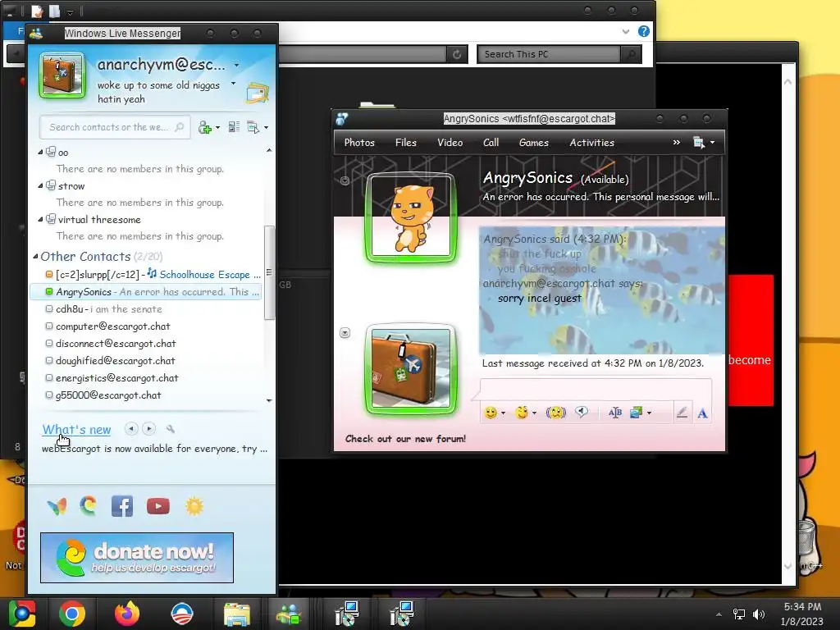The height and width of the screenshot is (630, 840).
Task: Expand the Explorer ribbon chevron
Action: click(x=625, y=32)
